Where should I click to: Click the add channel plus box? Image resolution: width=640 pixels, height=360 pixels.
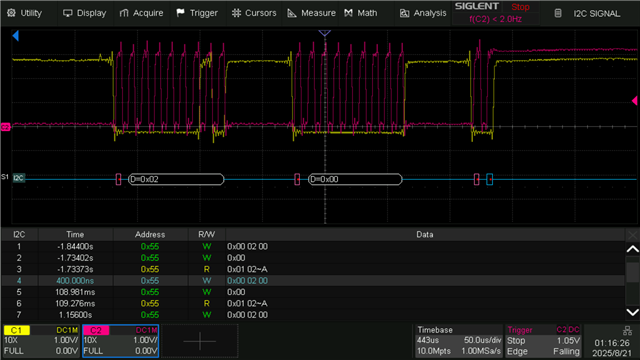(x=200, y=341)
